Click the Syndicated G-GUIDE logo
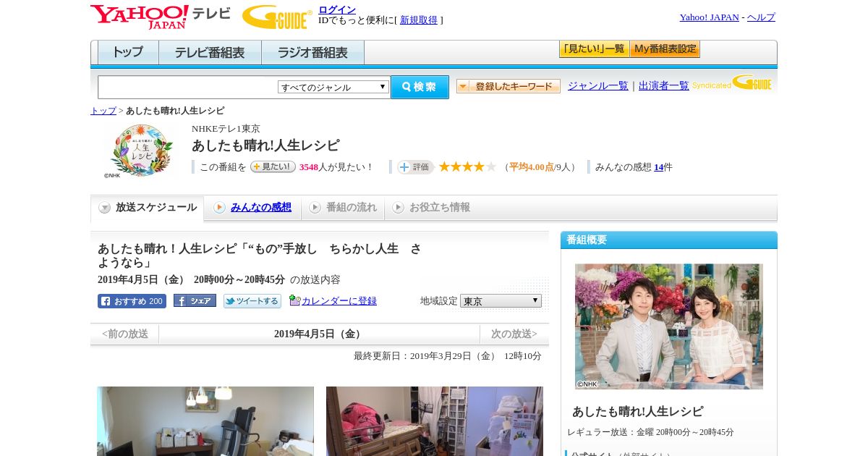Viewport: 868px width, 456px height. (x=732, y=83)
